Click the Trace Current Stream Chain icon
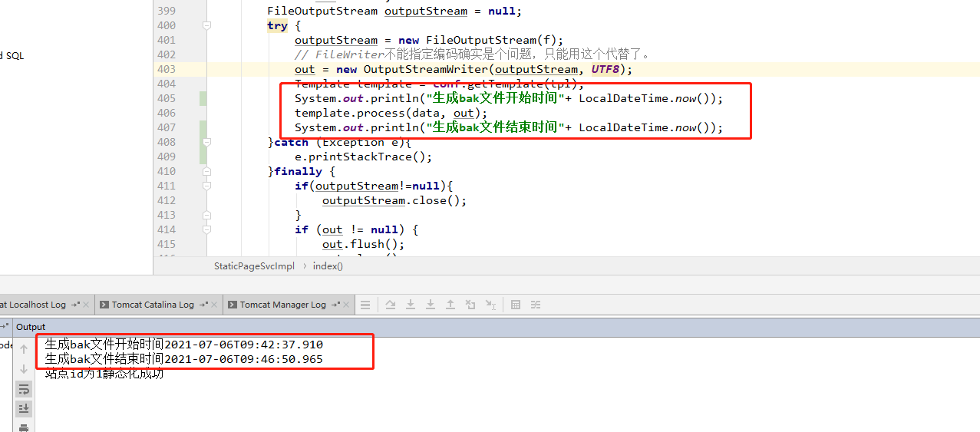980x432 pixels. pos(536,305)
